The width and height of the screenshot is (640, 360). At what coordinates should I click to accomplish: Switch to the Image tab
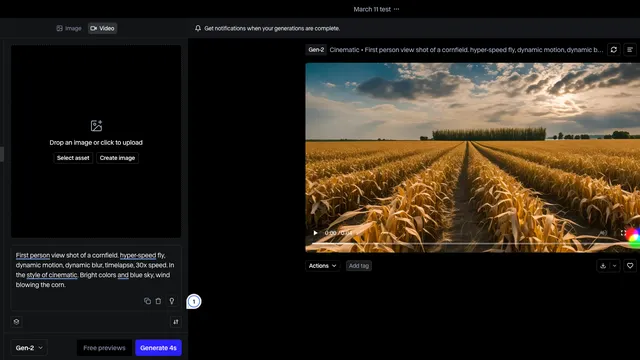(x=69, y=28)
